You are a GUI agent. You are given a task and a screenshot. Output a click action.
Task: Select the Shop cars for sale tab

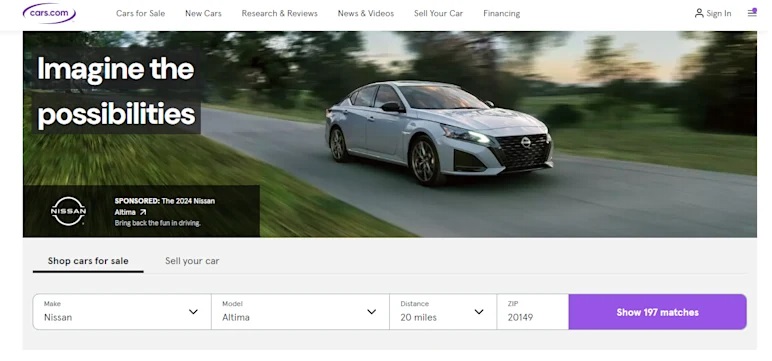click(x=88, y=261)
